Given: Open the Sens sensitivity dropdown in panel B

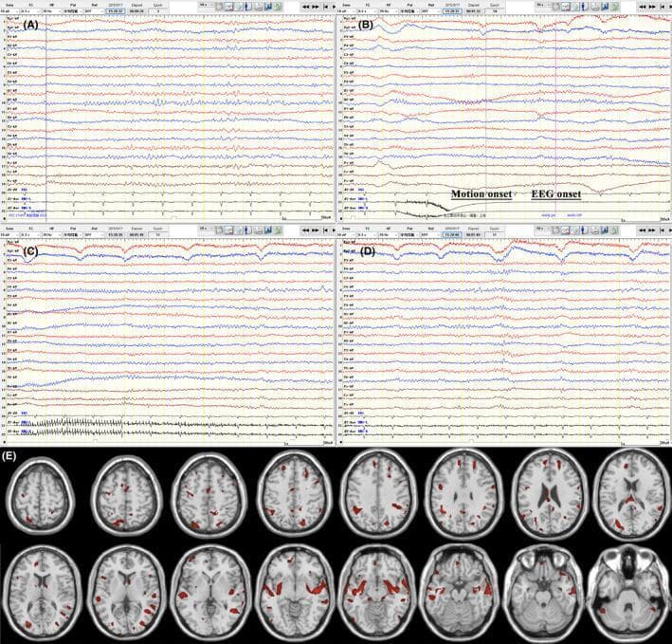Looking at the screenshot, I should pos(346,10).
